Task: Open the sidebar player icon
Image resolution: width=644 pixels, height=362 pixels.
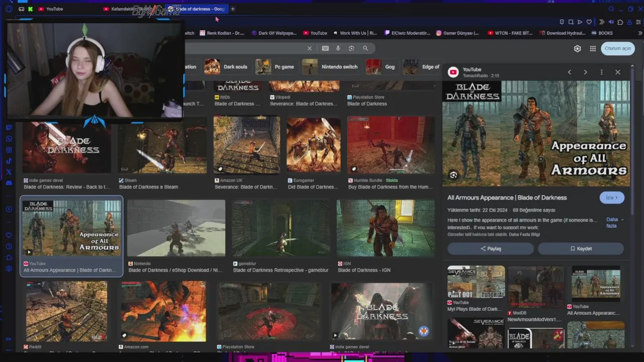Action: tap(9, 209)
